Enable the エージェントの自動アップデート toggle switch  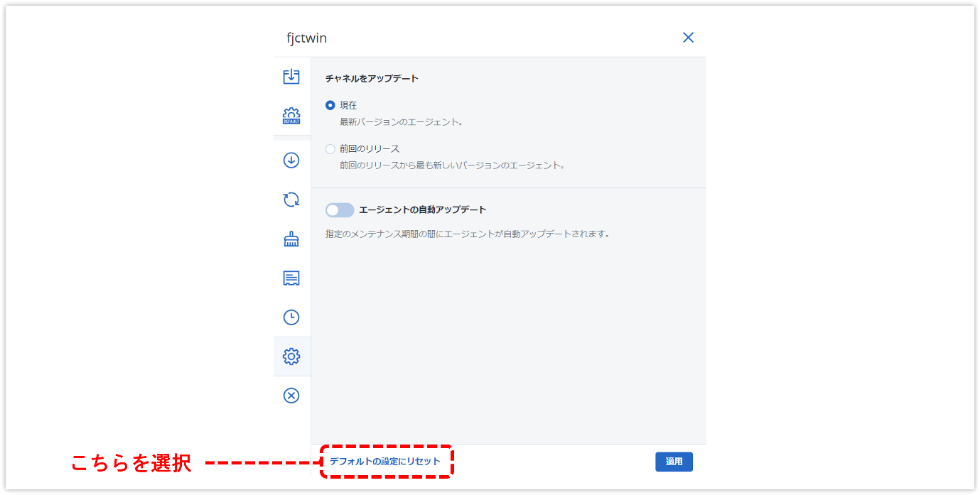click(340, 210)
